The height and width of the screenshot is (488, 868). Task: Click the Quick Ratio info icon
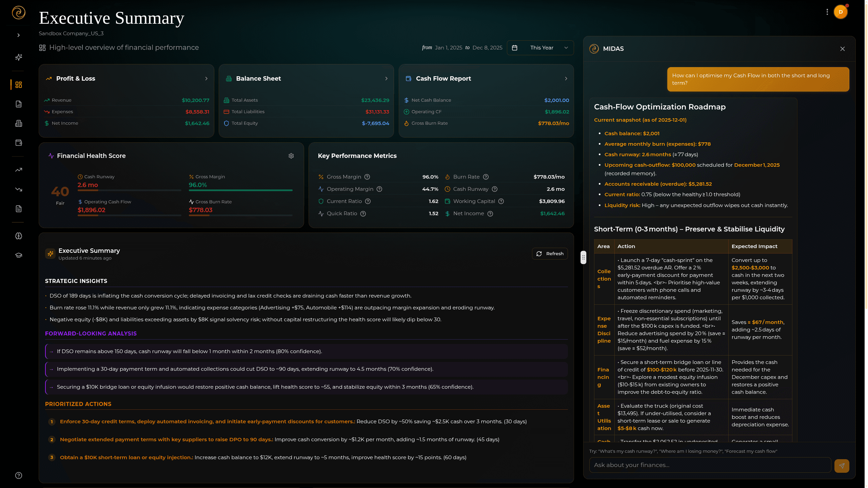point(363,213)
